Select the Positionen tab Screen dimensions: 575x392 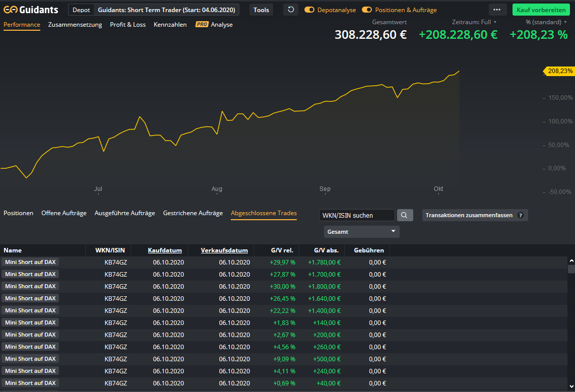18,213
